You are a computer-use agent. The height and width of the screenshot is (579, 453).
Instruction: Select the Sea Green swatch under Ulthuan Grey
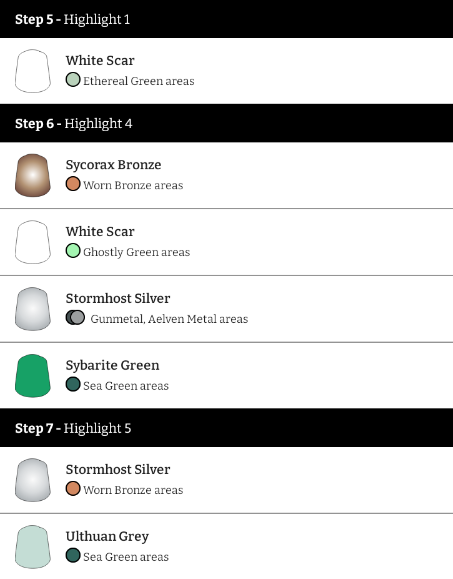click(x=73, y=555)
